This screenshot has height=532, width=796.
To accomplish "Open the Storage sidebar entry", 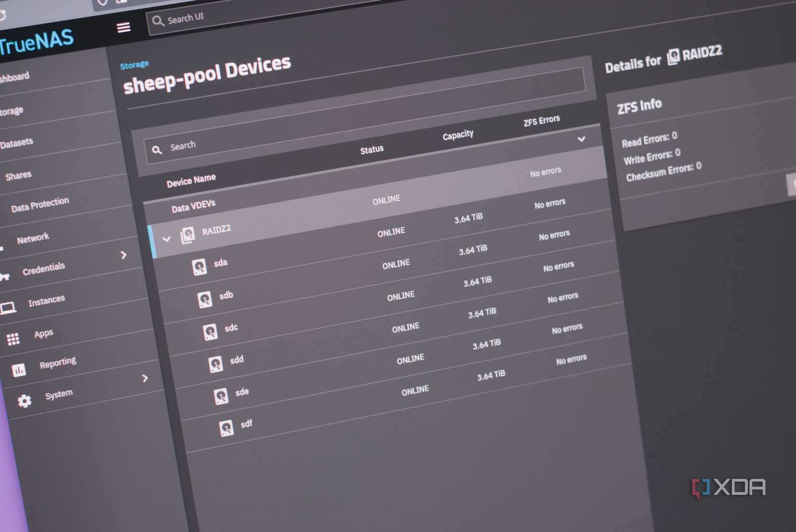I will pyautogui.click(x=11, y=110).
